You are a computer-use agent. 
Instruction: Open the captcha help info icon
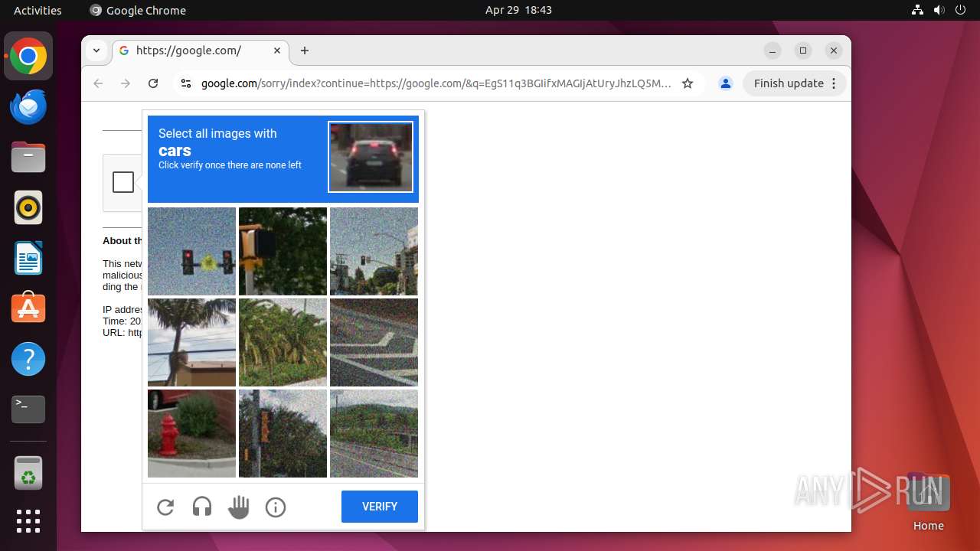point(276,507)
